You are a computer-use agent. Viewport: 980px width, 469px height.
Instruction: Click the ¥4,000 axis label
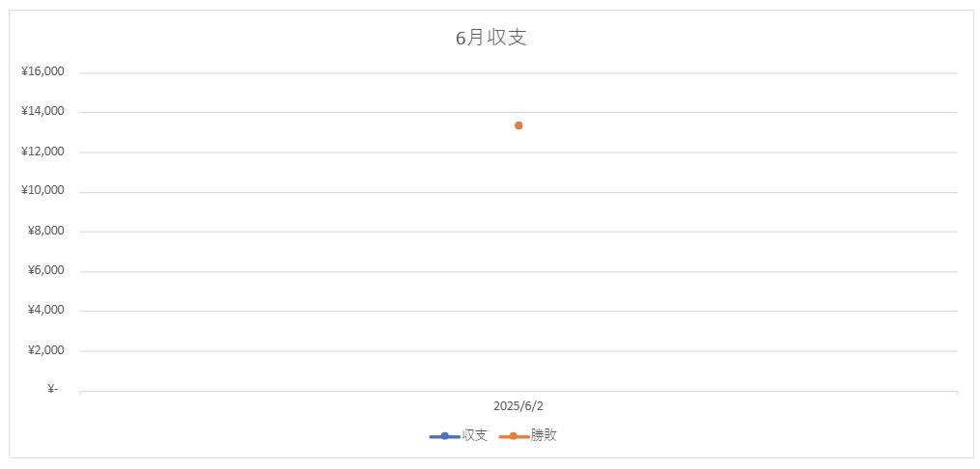pyautogui.click(x=45, y=310)
